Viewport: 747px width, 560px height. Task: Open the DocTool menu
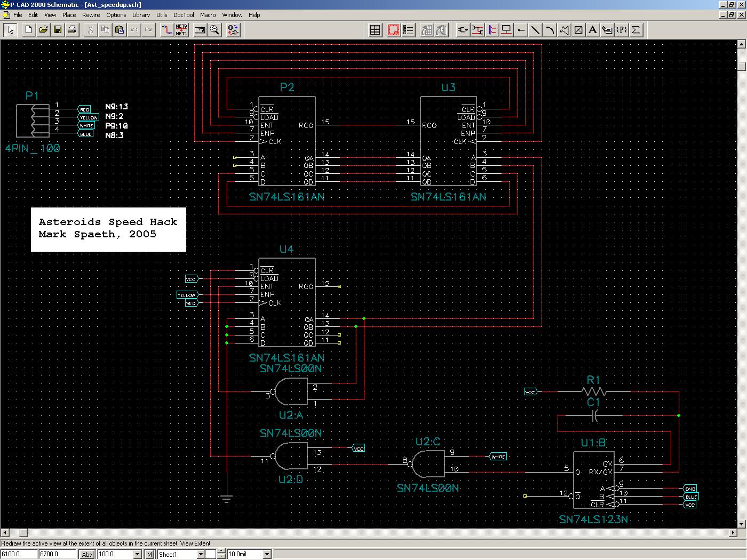tap(184, 15)
